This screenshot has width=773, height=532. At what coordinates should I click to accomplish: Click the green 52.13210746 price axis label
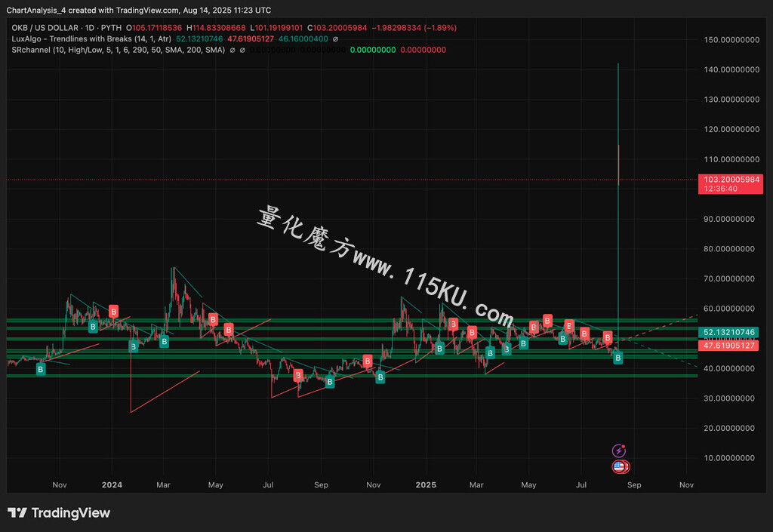[728, 333]
